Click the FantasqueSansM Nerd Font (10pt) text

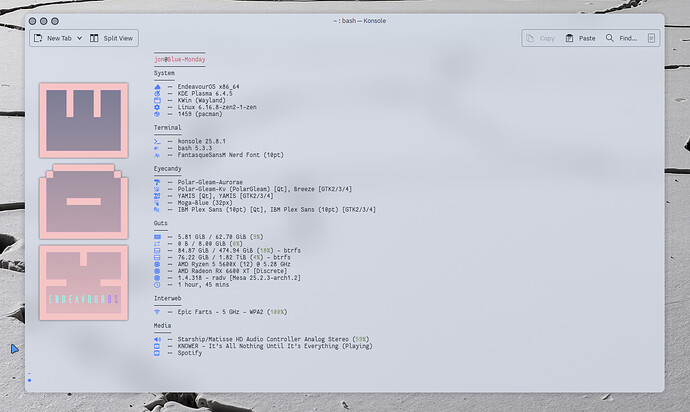click(231, 155)
